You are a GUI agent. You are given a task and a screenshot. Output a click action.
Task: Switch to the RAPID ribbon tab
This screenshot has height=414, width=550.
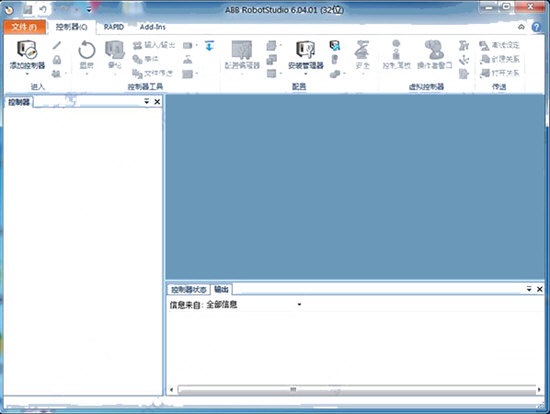(114, 27)
